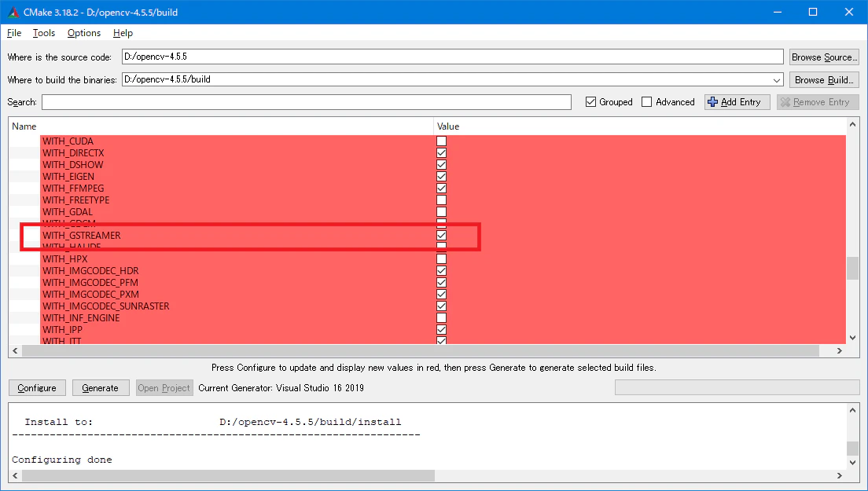The width and height of the screenshot is (868, 491).
Task: Select the WITH_INF_ENGINE entry name
Action: [x=81, y=318]
